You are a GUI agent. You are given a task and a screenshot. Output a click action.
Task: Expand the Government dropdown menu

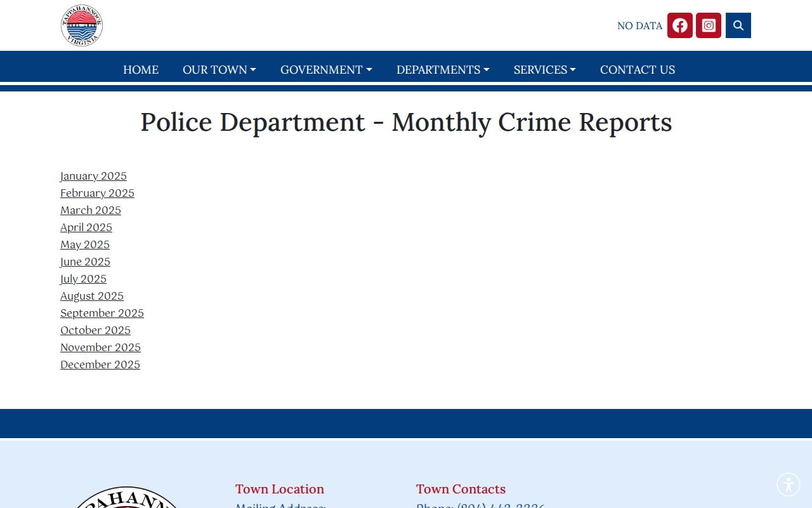326,70
